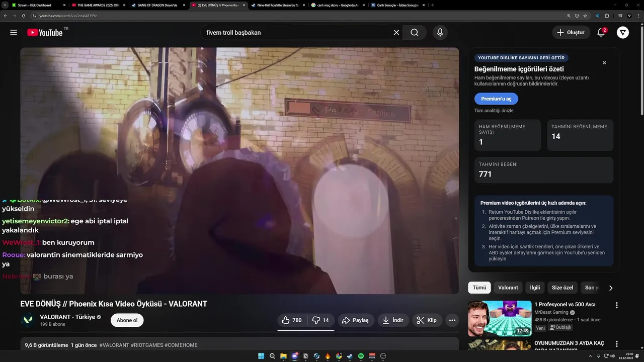Click the İndir download button
Screen dimensions: 644x362
point(393,320)
